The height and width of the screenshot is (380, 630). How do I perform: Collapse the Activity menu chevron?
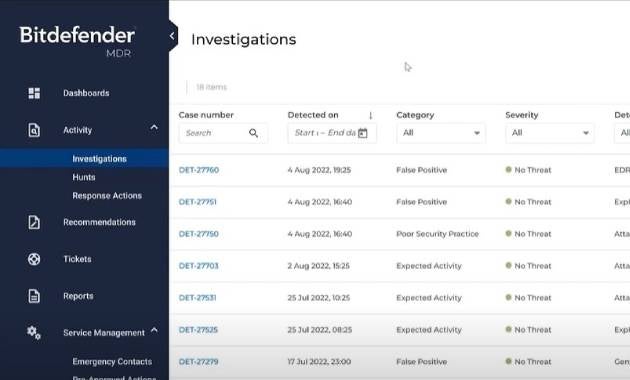[154, 128]
